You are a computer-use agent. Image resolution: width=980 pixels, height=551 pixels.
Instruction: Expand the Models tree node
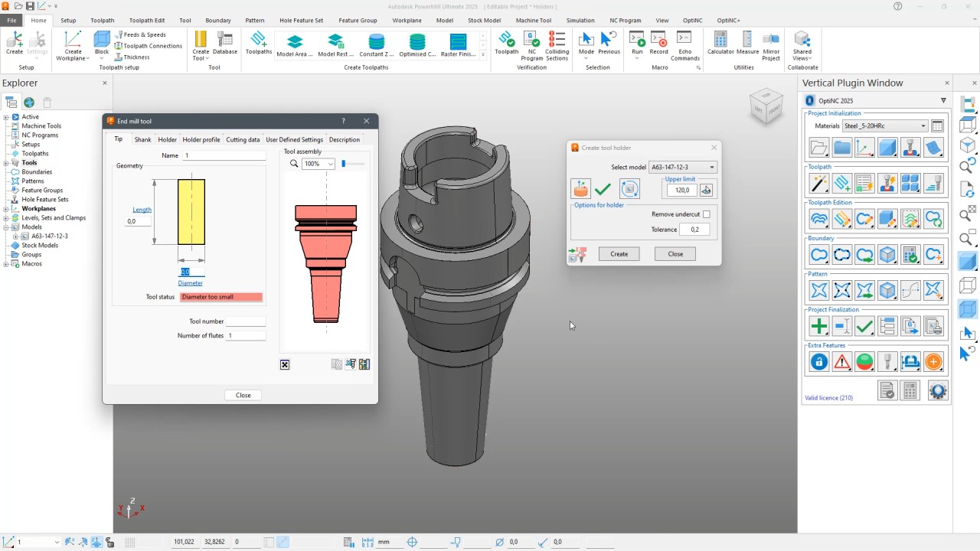[6, 227]
